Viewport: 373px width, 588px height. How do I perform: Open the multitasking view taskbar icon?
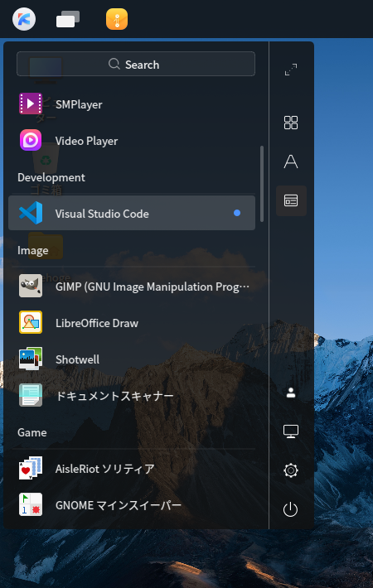pyautogui.click(x=68, y=19)
